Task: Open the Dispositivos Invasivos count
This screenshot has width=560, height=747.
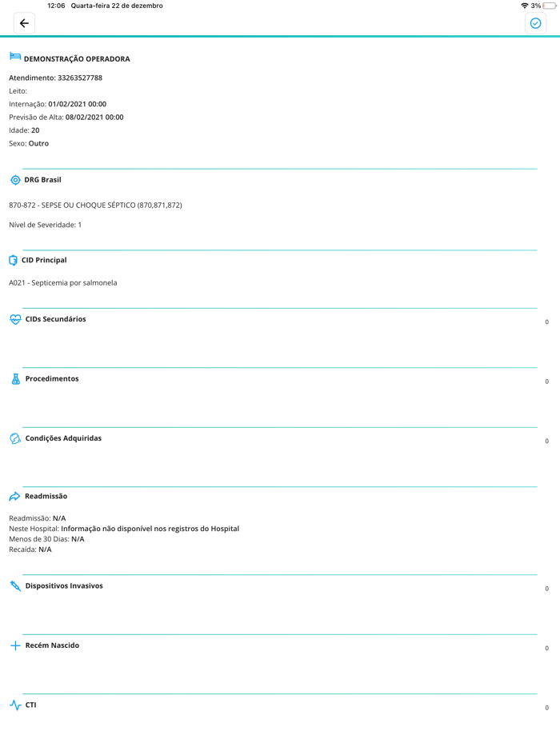Action: click(546, 589)
